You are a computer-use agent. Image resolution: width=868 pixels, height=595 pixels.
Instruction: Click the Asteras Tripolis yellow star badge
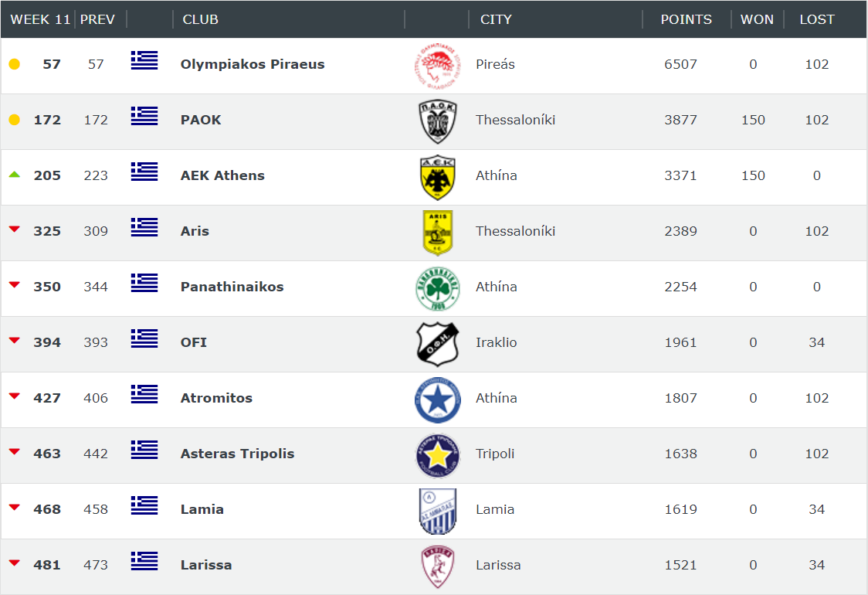437,455
